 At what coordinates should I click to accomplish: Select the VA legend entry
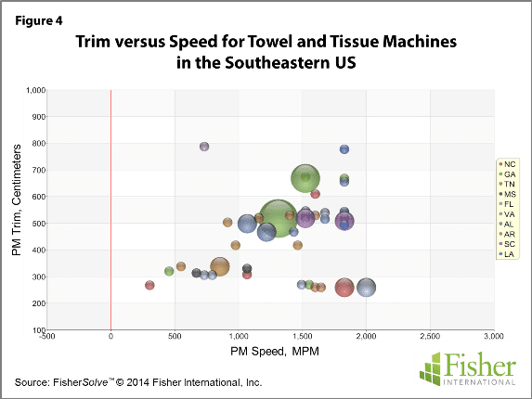tap(507, 214)
